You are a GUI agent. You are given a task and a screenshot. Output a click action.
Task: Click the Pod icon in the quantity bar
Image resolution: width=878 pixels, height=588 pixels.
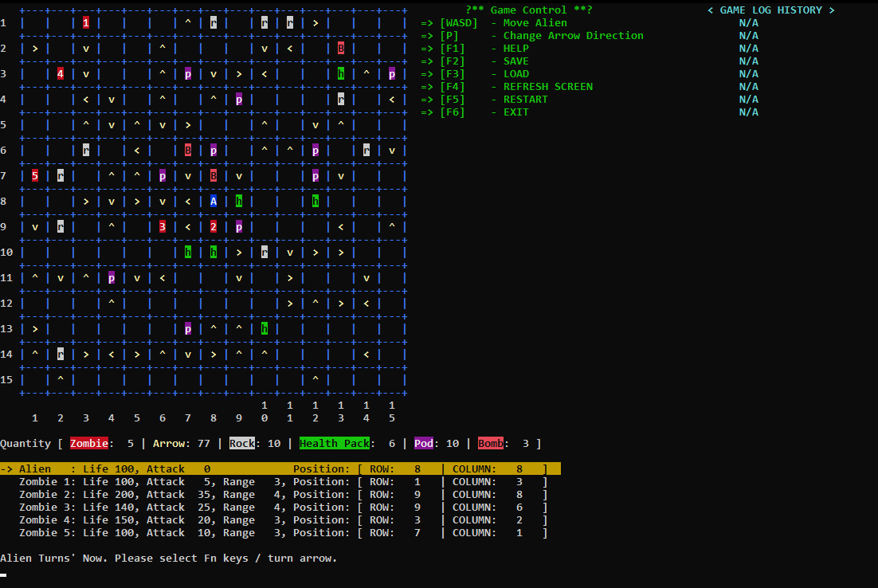point(423,443)
